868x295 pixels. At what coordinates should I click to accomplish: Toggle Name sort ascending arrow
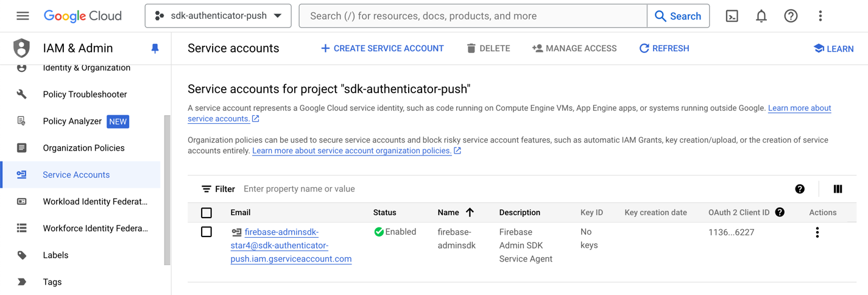tap(470, 213)
